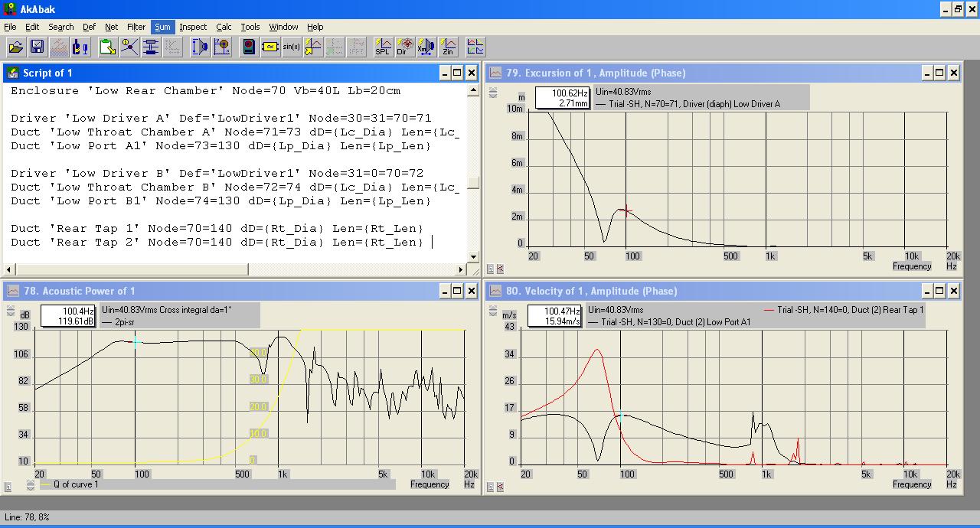Click the grayed-out graph icon next to Save
Screen dimensions: 980x528
(59, 47)
